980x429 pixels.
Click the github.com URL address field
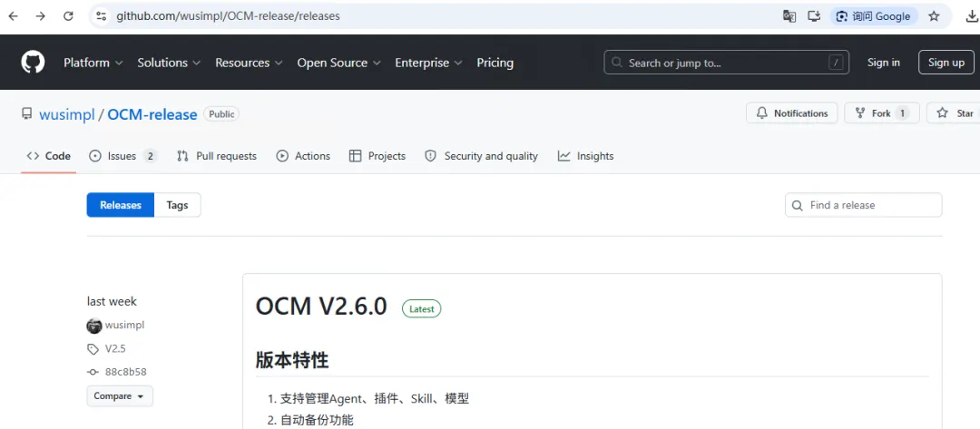point(228,16)
